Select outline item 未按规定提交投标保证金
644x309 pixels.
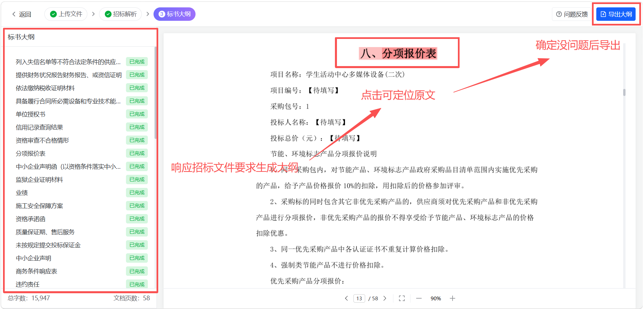click(48, 245)
